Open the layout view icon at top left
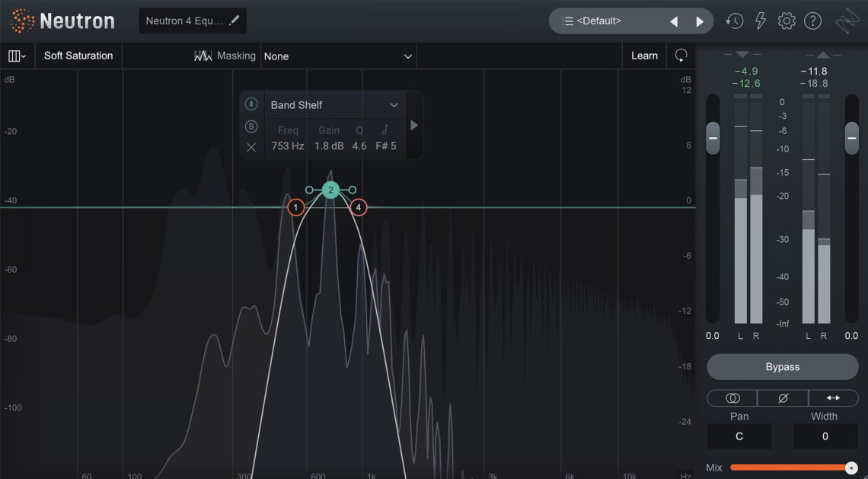 click(x=17, y=55)
